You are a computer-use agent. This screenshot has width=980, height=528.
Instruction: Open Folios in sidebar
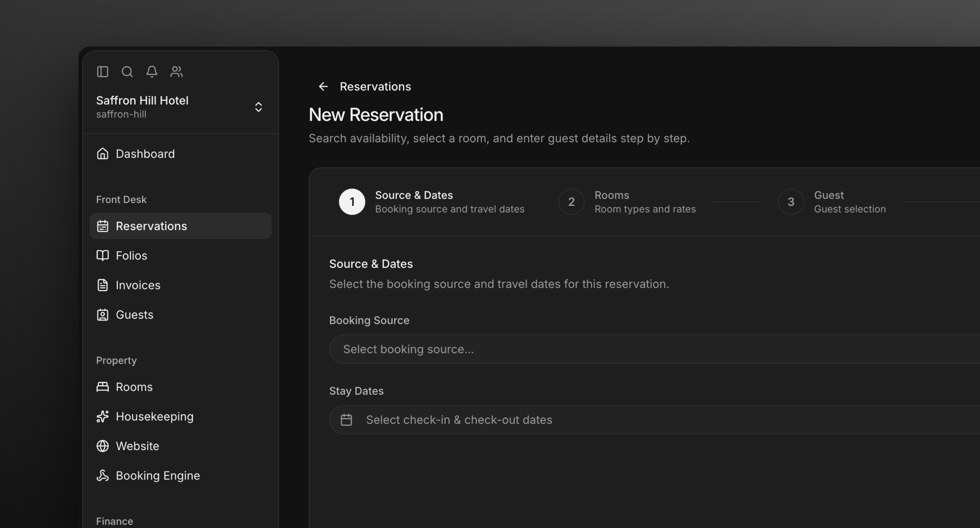(x=180, y=256)
